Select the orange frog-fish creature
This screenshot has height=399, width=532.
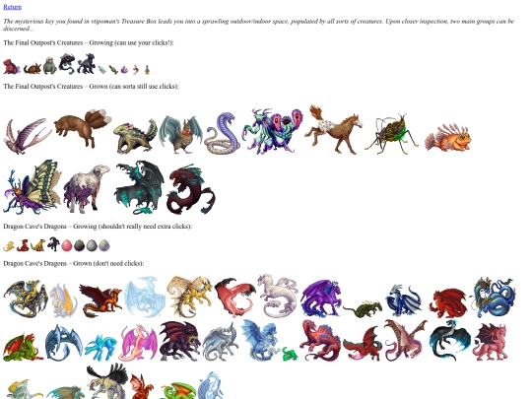(x=447, y=139)
